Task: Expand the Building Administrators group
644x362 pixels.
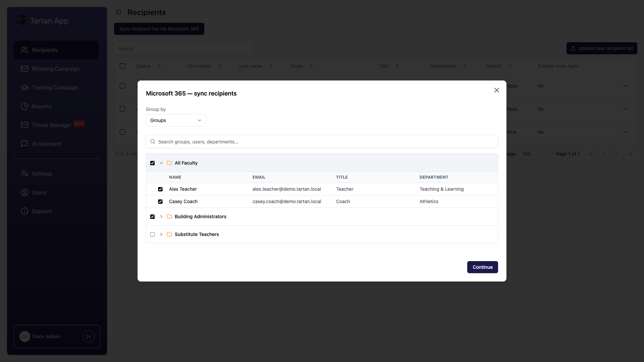Action: [161, 217]
